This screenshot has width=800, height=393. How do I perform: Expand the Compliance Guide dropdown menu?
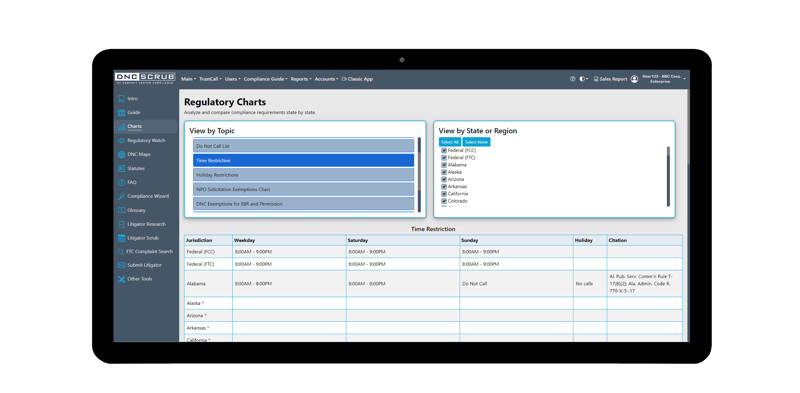[265, 79]
